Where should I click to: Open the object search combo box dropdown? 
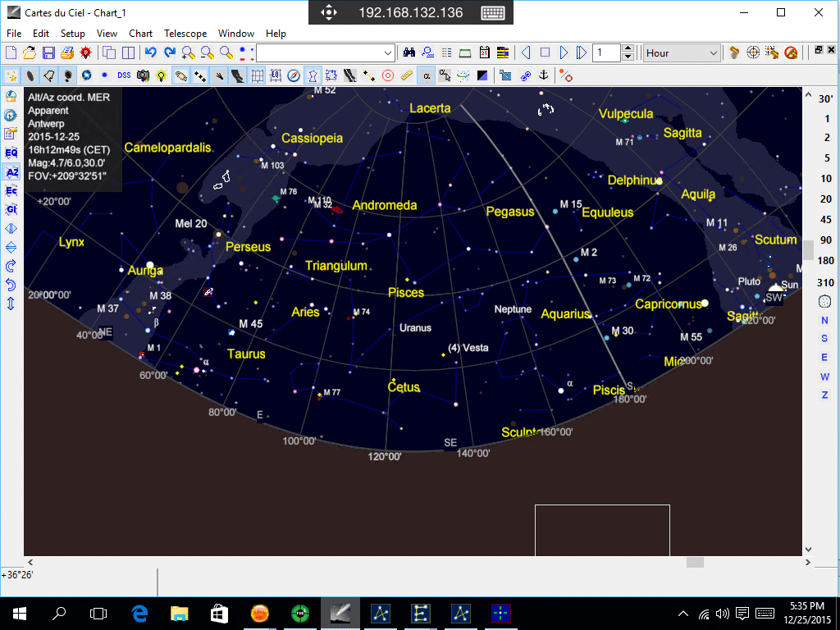[388, 53]
